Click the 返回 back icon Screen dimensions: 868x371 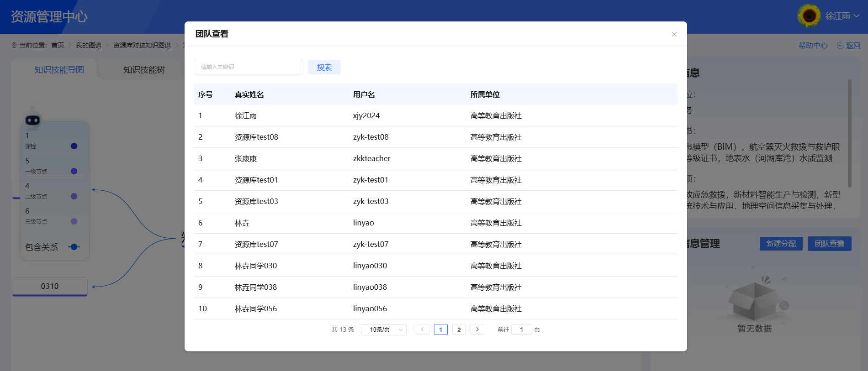pyautogui.click(x=840, y=45)
